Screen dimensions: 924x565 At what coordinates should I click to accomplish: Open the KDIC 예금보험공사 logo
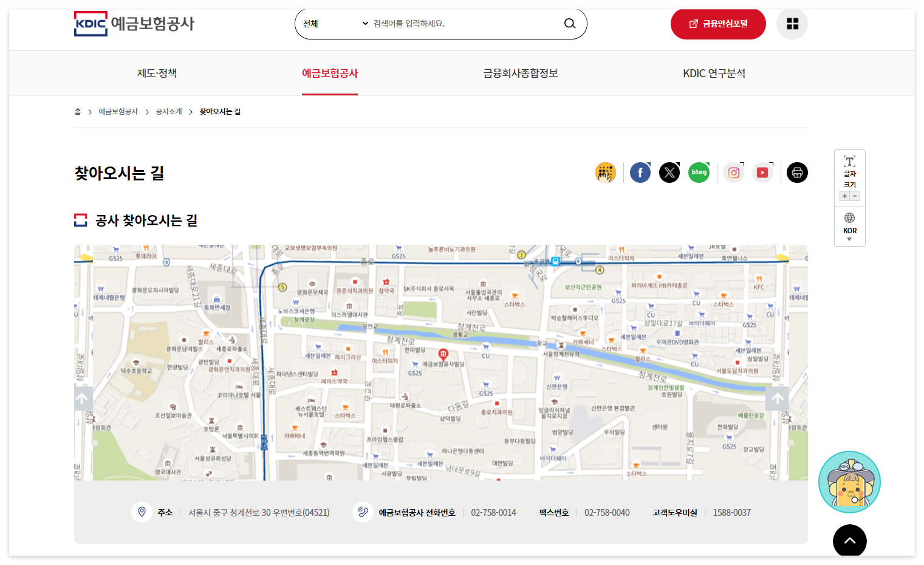(134, 23)
